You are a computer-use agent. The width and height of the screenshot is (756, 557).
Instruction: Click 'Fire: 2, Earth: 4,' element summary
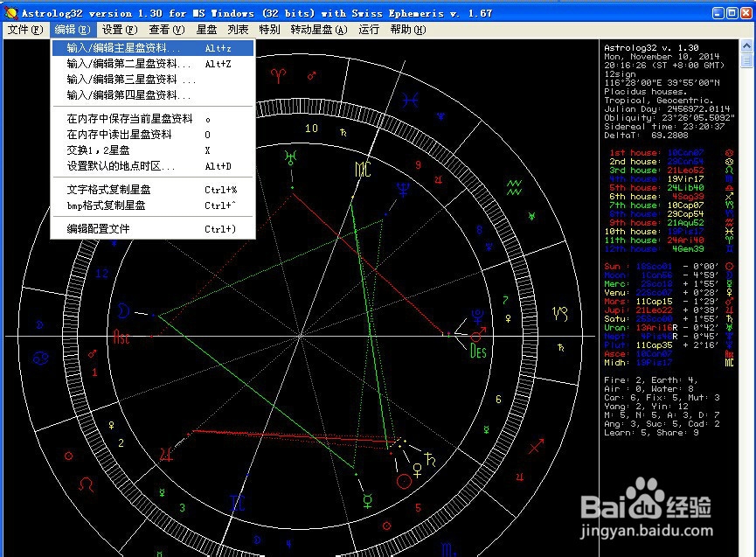coord(650,380)
